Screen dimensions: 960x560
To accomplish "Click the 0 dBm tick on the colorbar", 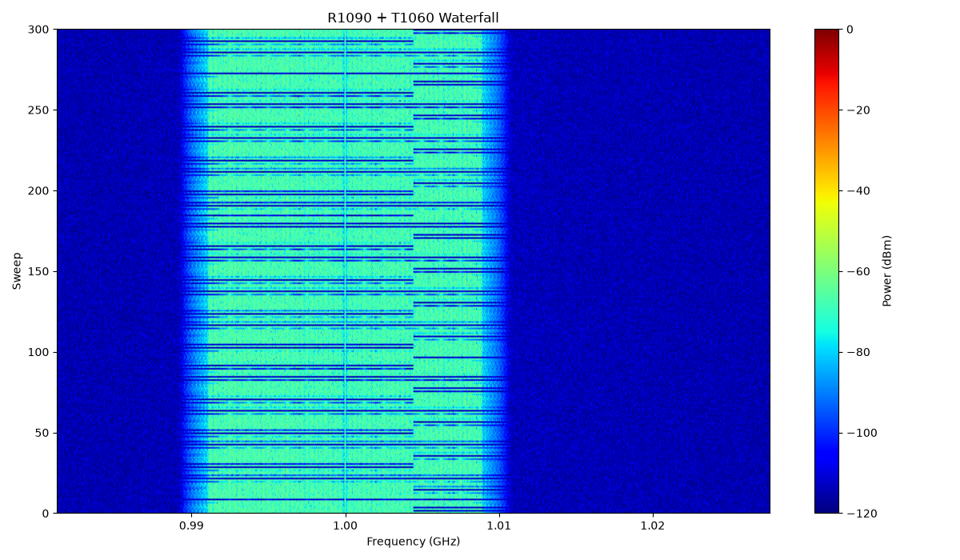I will 850,30.
